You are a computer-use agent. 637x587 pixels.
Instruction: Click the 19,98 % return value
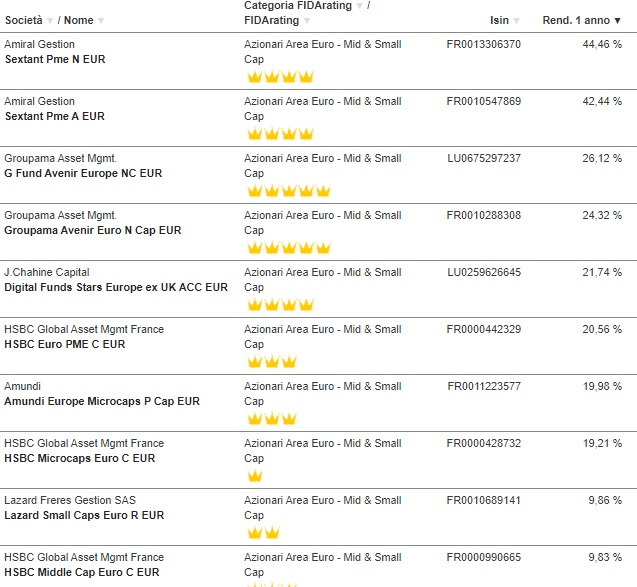[602, 386]
